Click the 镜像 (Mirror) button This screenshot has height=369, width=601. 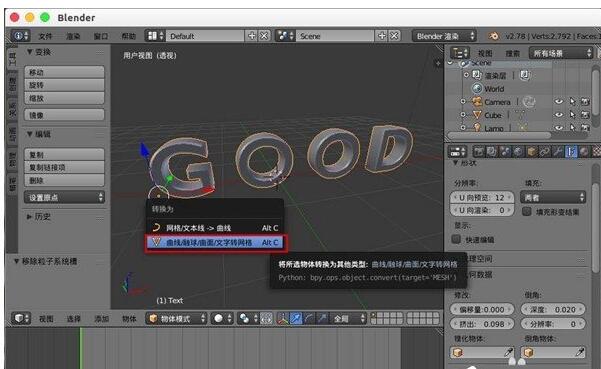pos(64,115)
